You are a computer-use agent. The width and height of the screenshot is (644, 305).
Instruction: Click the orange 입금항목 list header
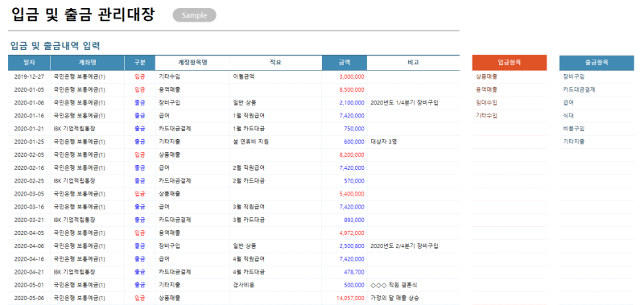[510, 63]
